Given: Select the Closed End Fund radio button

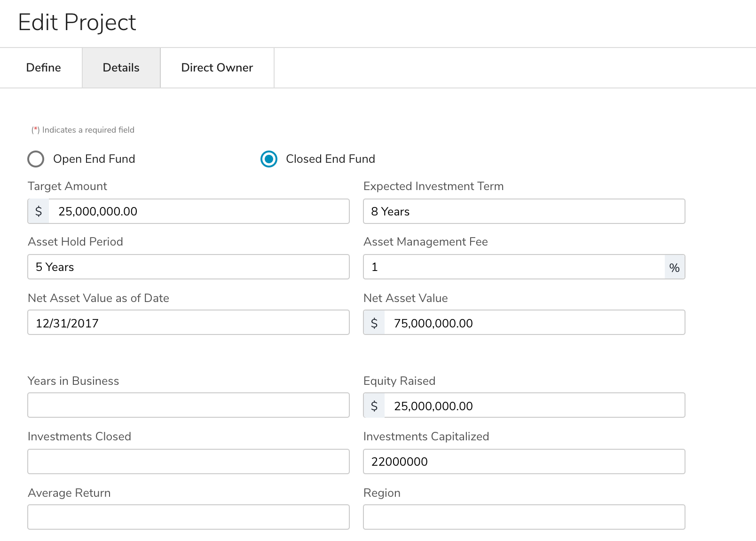Looking at the screenshot, I should click(269, 159).
